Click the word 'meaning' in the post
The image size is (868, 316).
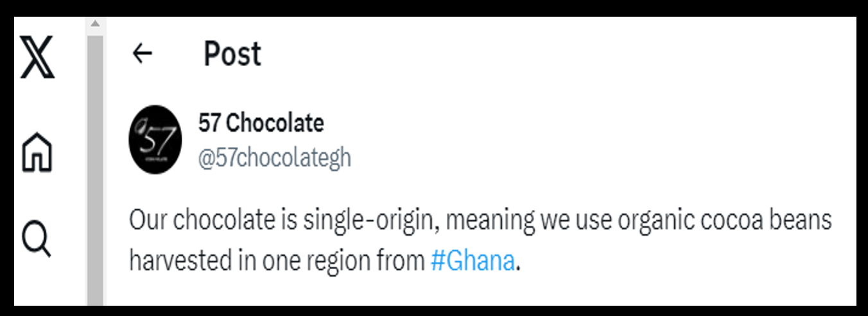pyautogui.click(x=489, y=222)
